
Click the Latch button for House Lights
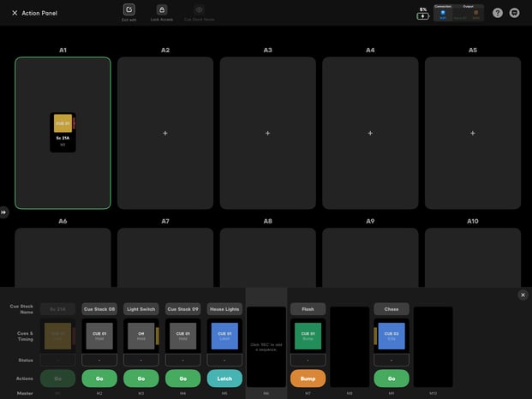point(224,378)
